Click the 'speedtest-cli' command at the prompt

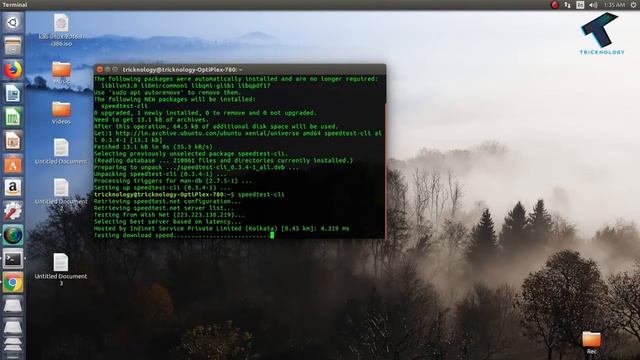261,195
